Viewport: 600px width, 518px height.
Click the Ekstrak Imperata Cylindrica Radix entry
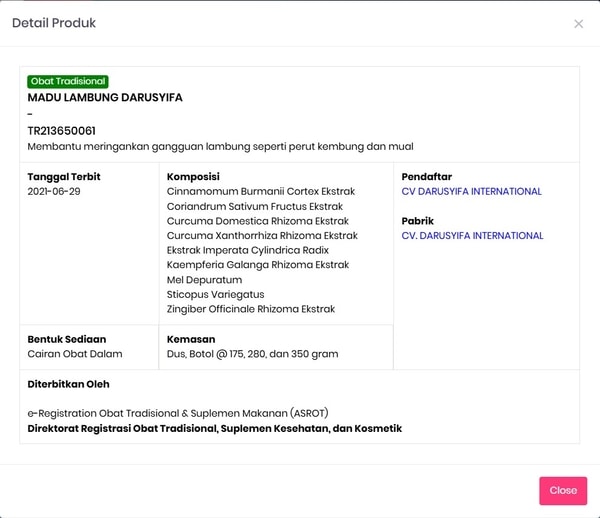point(247,251)
